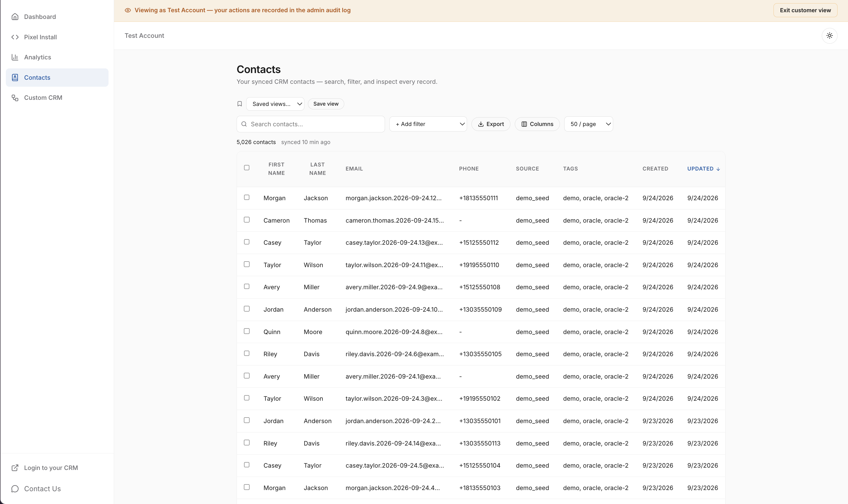Viewport: 848px width, 504px height.
Task: Click Test Account in the header
Action: click(x=144, y=36)
